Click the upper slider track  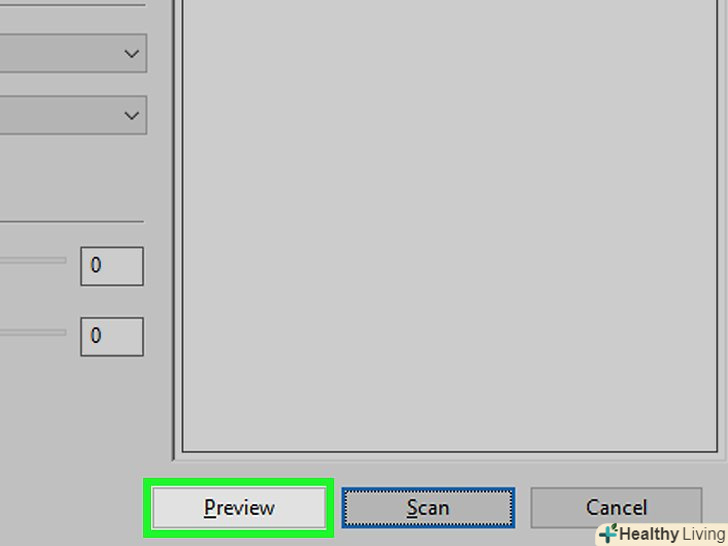(33, 261)
